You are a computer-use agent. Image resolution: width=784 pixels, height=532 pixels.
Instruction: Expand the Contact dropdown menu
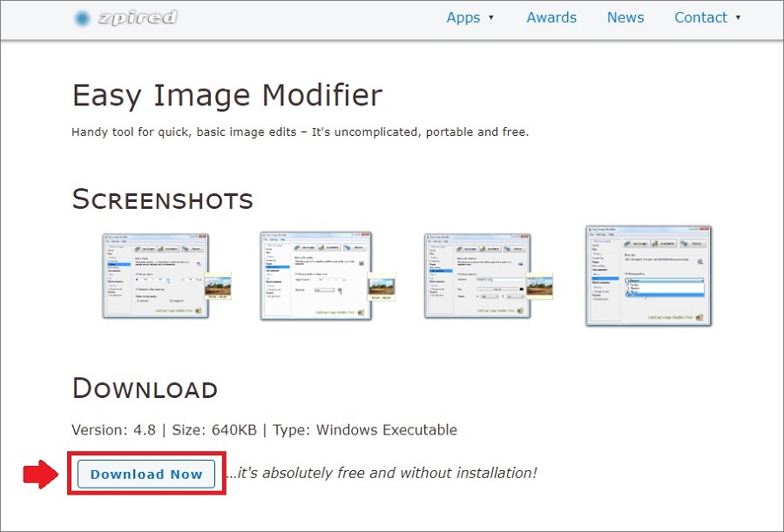click(x=707, y=17)
